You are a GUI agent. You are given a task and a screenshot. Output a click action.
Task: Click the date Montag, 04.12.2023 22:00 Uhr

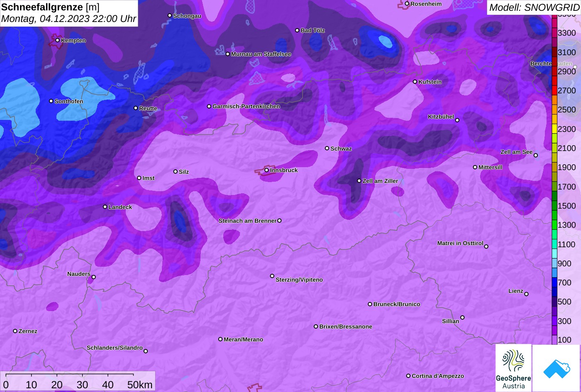(x=68, y=19)
